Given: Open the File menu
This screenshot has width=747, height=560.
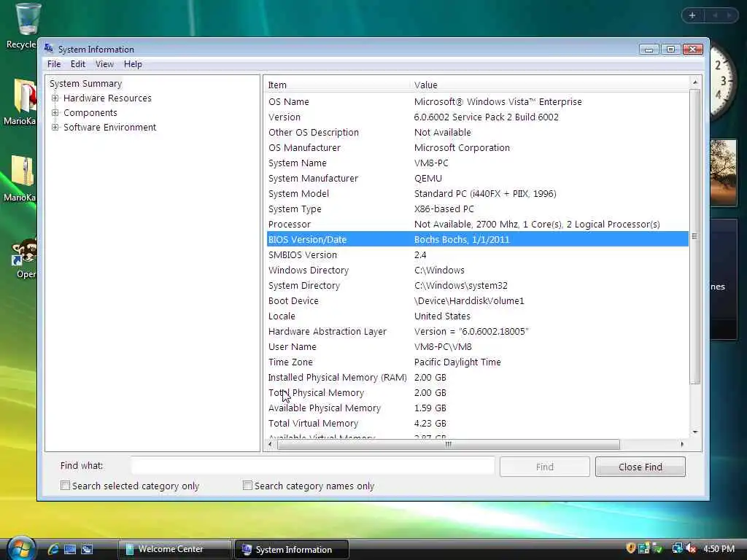Looking at the screenshot, I should click(x=54, y=64).
